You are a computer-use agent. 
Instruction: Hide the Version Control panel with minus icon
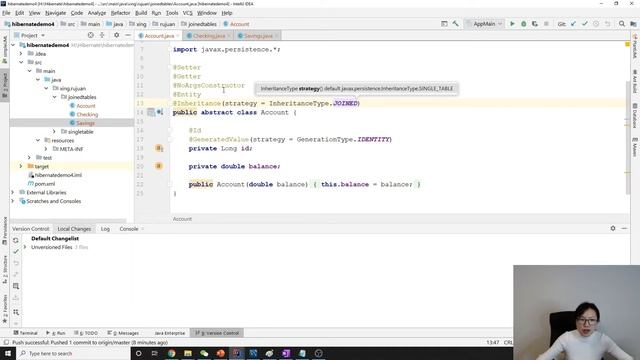pos(624,229)
